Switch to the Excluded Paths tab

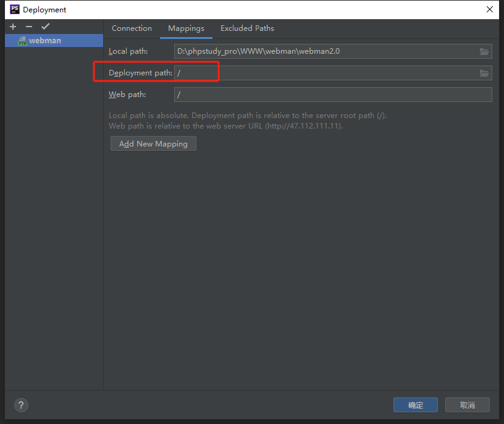pos(247,28)
